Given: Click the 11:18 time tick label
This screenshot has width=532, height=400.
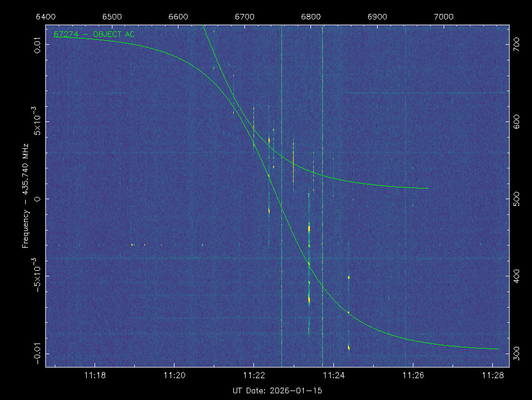Looking at the screenshot, I should [x=95, y=374].
